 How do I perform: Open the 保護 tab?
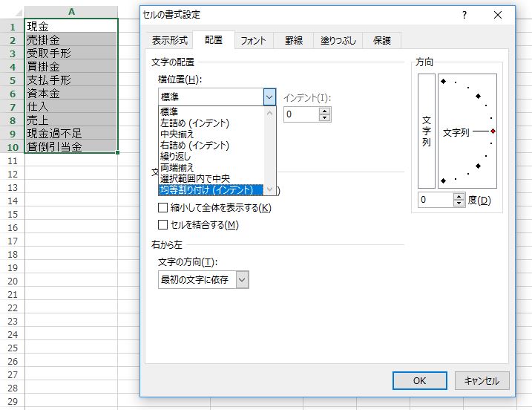click(x=381, y=41)
